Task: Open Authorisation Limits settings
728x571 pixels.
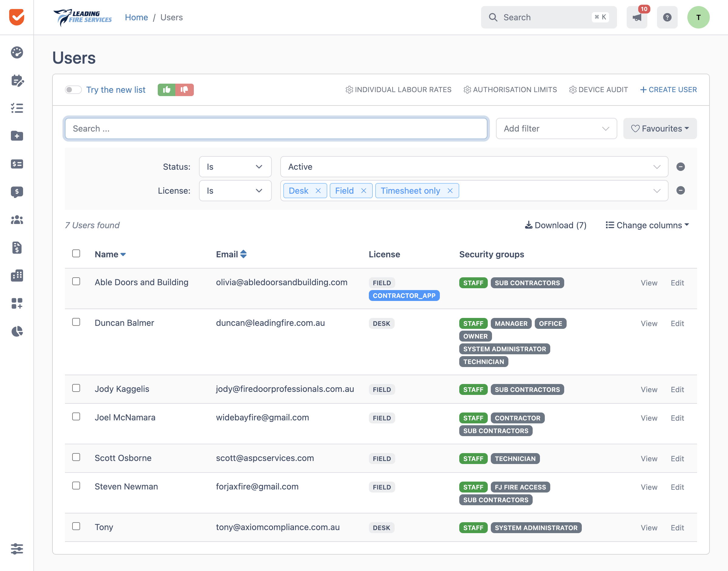Action: (x=510, y=90)
